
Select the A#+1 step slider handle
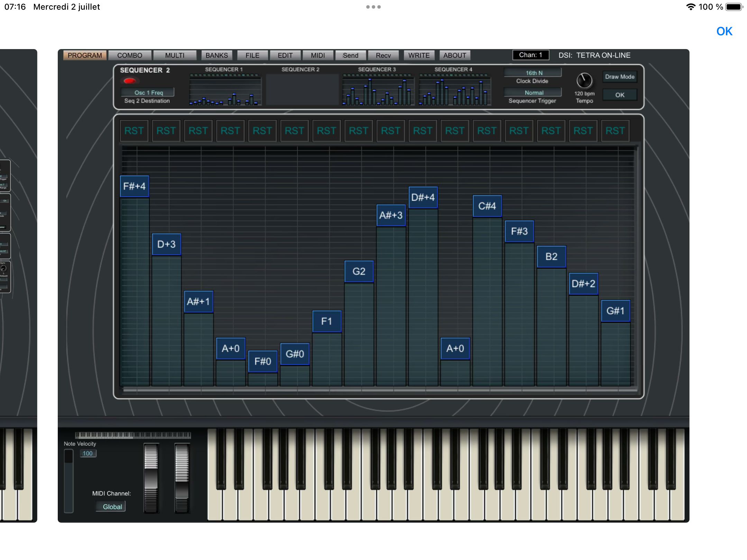tap(199, 301)
